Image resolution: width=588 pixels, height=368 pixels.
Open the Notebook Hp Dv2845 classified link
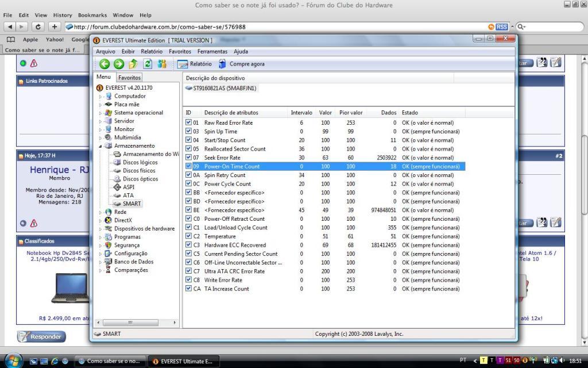tap(58, 256)
